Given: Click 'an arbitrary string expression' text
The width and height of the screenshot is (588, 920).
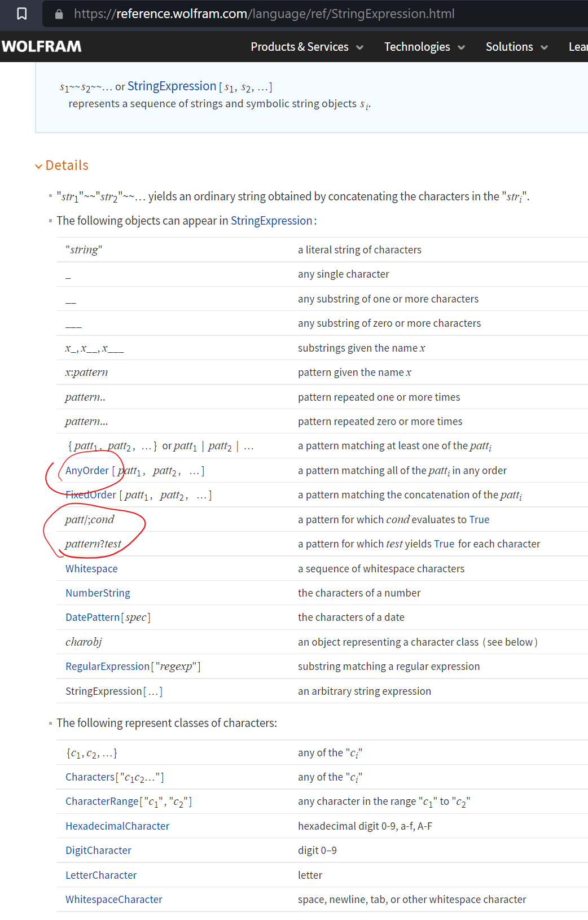Looking at the screenshot, I should 365,691.
